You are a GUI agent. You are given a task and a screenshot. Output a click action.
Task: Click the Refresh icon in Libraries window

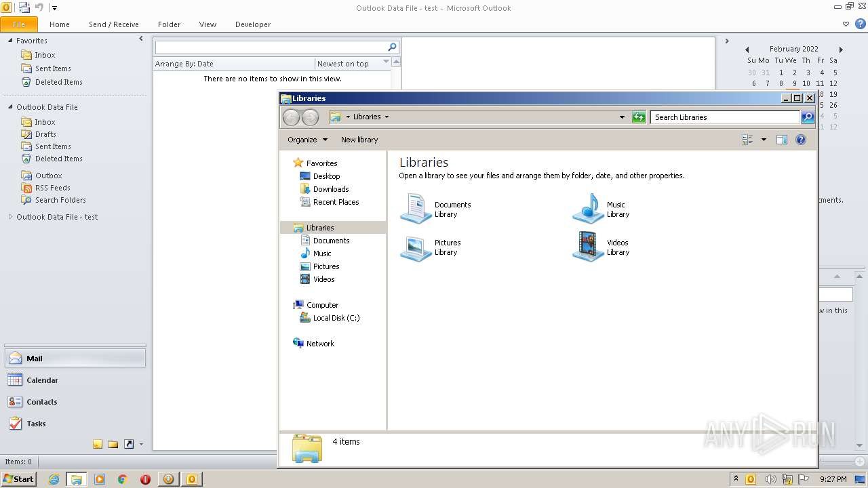(639, 117)
